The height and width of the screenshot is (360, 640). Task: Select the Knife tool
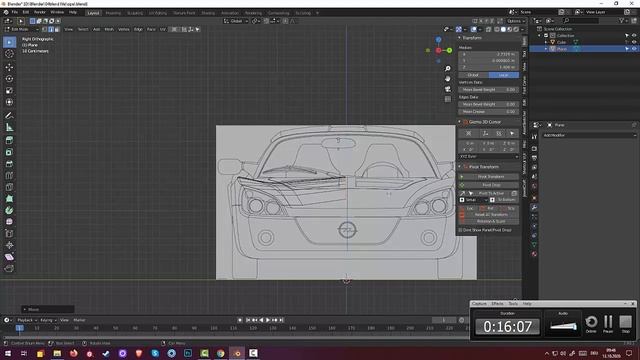pos(9,187)
